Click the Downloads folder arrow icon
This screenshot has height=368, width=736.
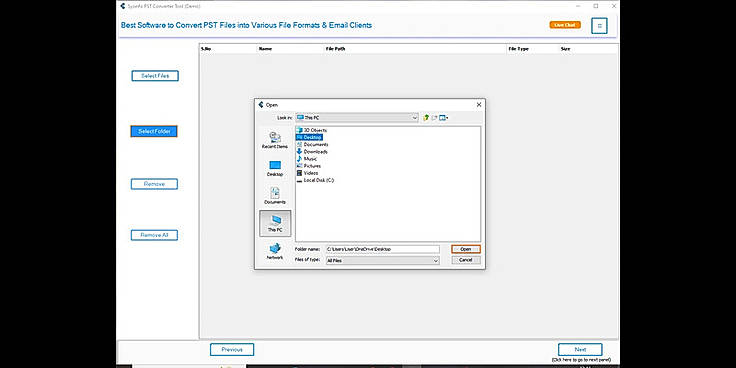(x=299, y=152)
